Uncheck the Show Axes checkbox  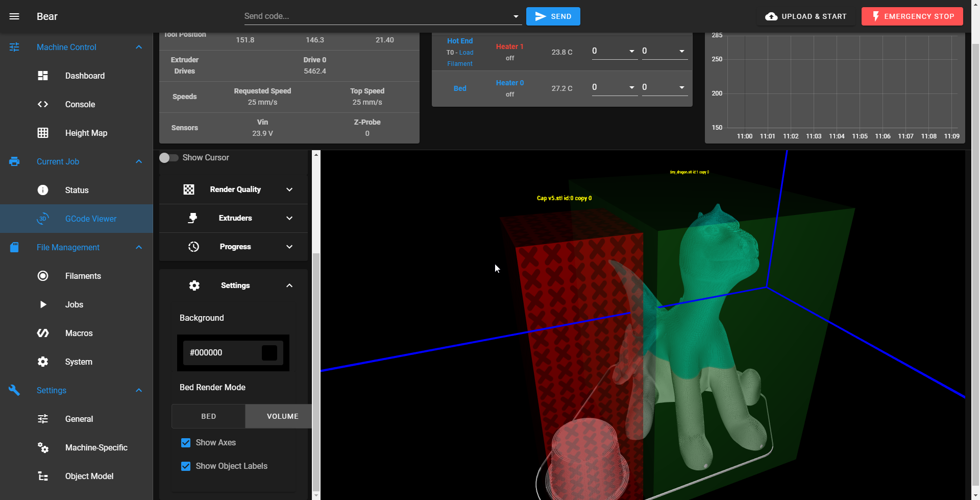tap(186, 443)
